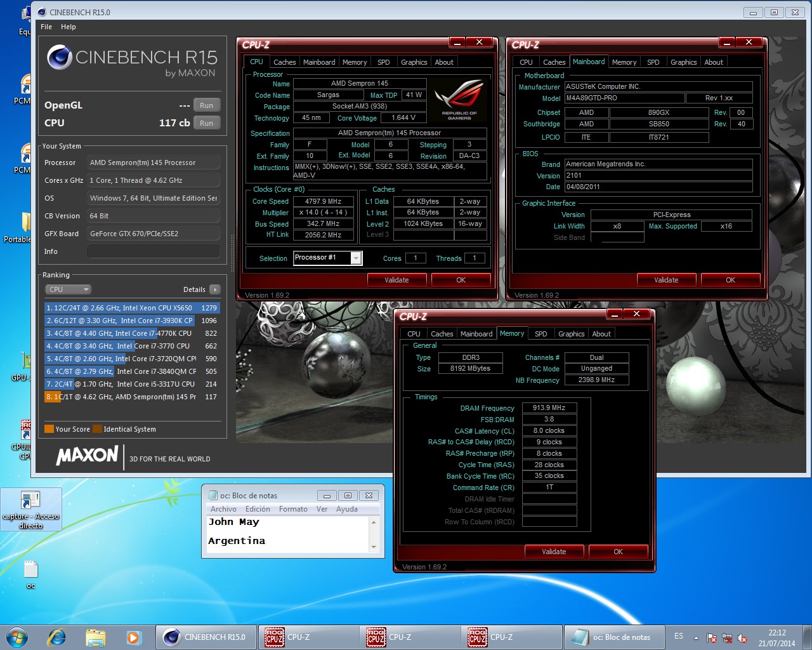Open Formato menu in Notepad
812x650 pixels.
pyautogui.click(x=293, y=509)
